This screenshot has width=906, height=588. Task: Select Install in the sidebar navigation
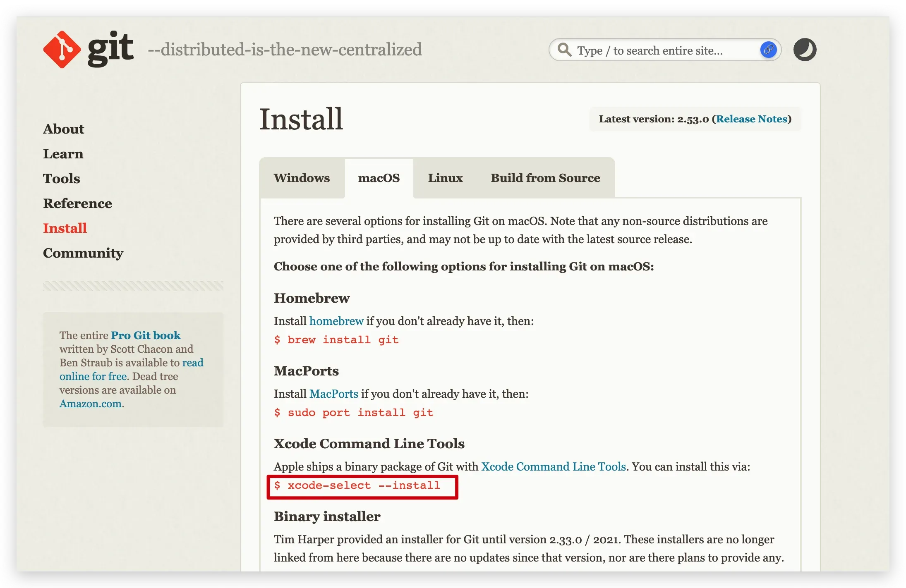point(65,228)
